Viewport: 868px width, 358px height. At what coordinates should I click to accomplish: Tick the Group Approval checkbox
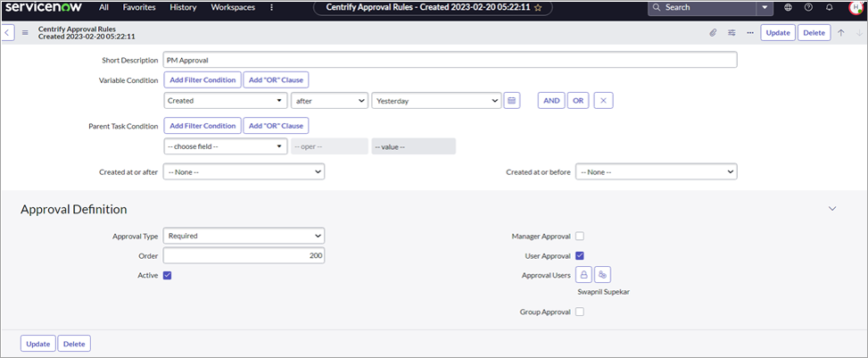point(580,312)
